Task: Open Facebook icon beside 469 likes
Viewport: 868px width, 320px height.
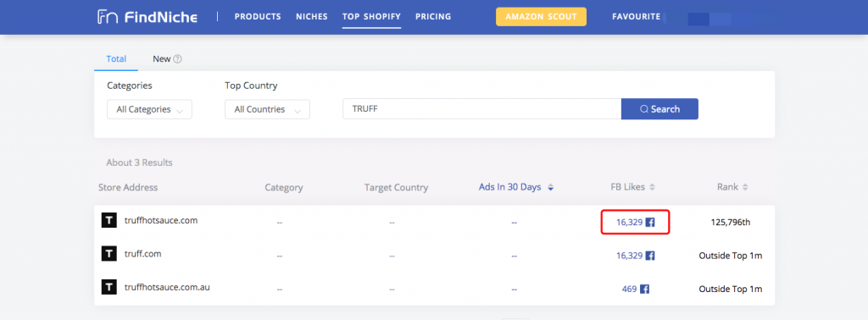Action: tap(644, 289)
